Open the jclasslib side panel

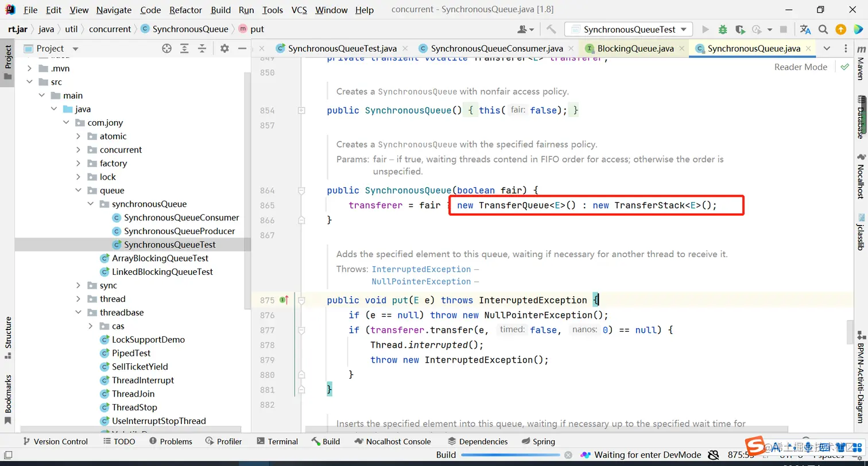pos(860,231)
